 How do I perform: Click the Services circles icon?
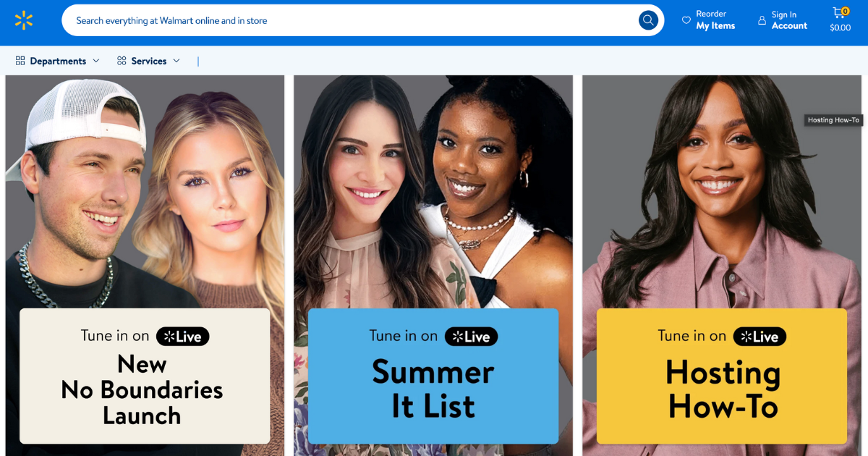click(122, 61)
